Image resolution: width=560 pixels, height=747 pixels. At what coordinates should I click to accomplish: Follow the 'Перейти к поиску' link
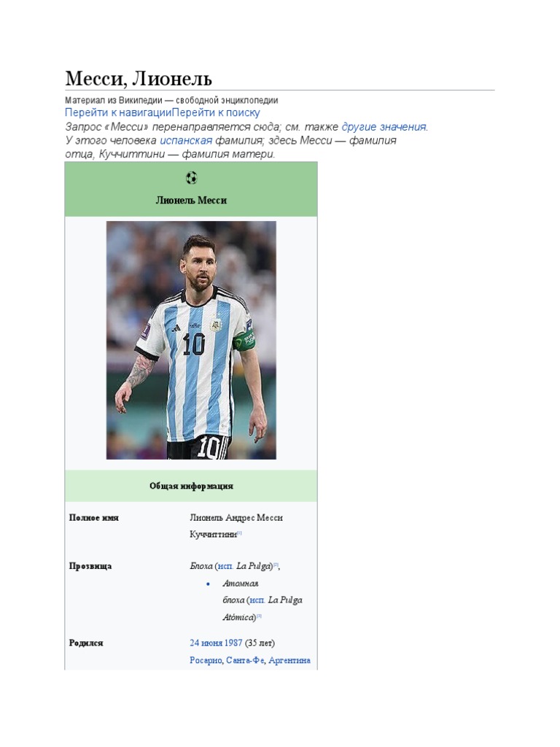click(x=216, y=113)
